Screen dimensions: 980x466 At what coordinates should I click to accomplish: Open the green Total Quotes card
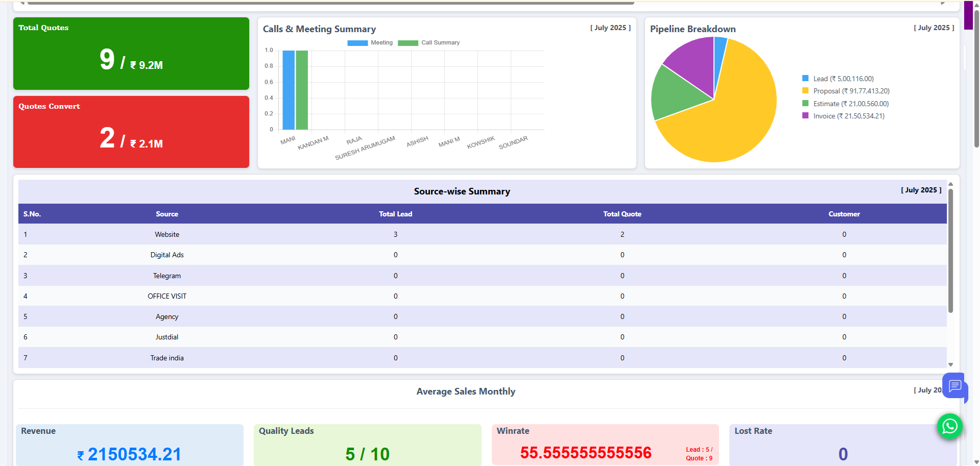[x=131, y=54]
